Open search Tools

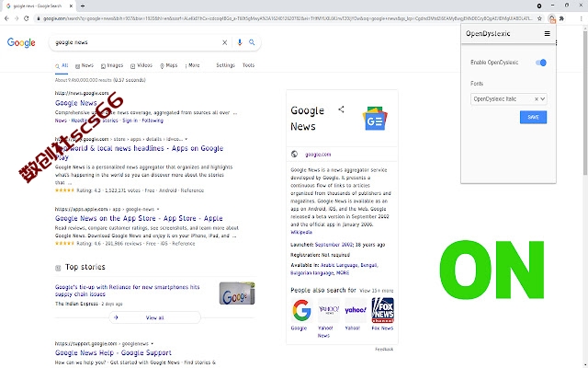[x=248, y=65]
